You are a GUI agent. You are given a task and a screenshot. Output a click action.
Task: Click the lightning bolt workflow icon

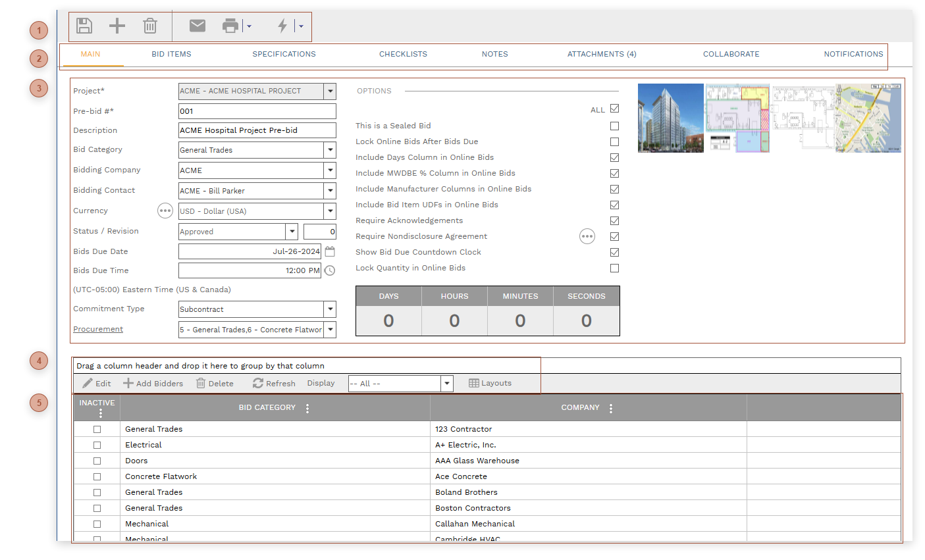pyautogui.click(x=282, y=26)
